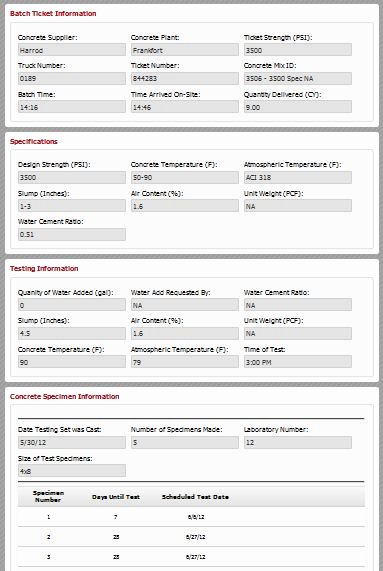This screenshot has width=383, height=571.
Task: Click the Design Strength (PSI) field
Action: tap(72, 177)
